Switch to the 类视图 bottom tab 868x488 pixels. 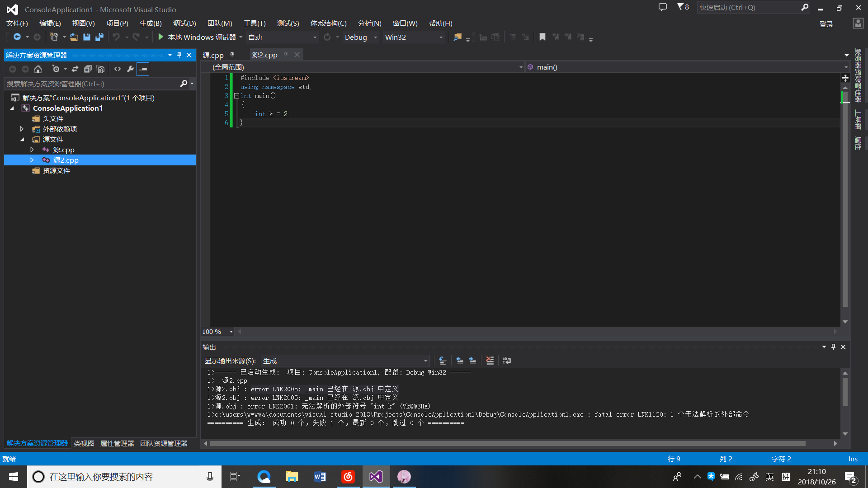click(x=84, y=443)
